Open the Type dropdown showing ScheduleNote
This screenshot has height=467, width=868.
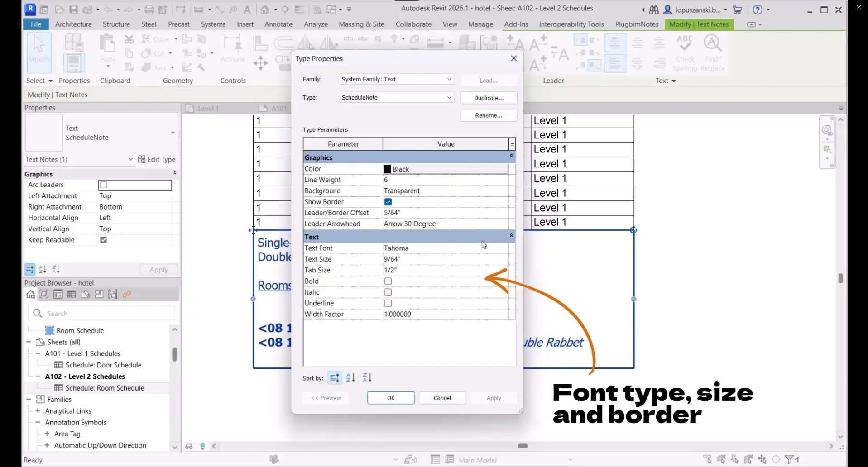[397, 97]
